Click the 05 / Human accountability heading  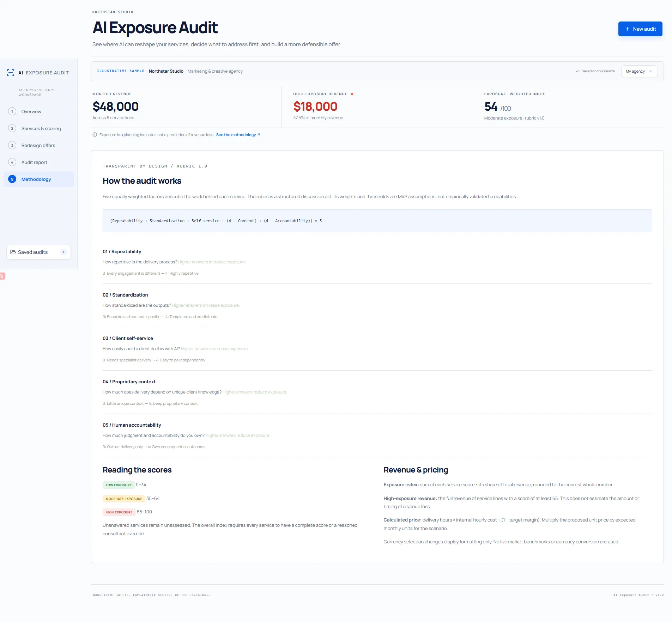(132, 425)
